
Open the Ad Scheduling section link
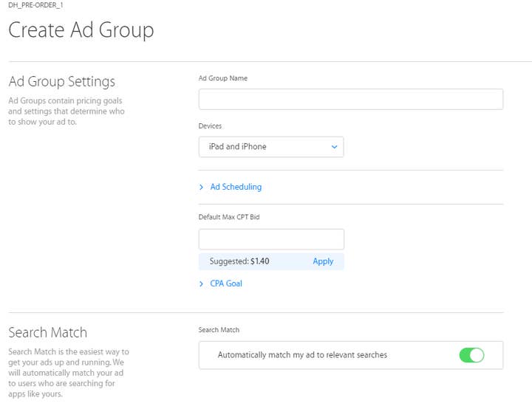236,187
